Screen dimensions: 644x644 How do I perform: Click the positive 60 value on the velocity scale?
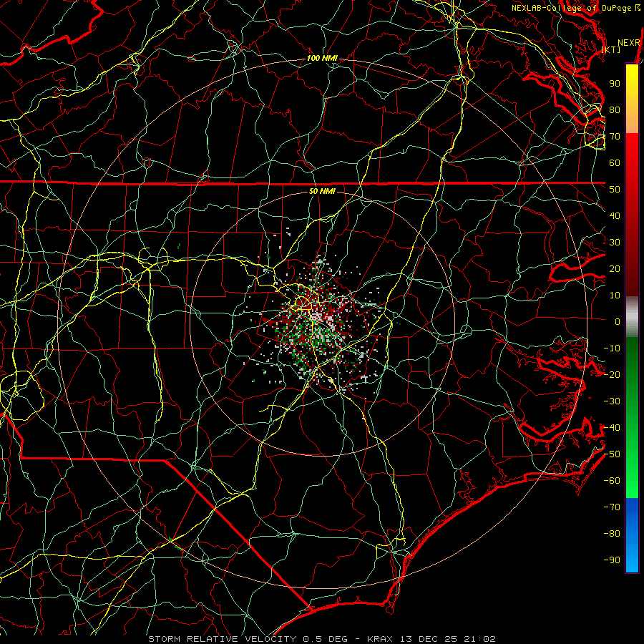615,162
